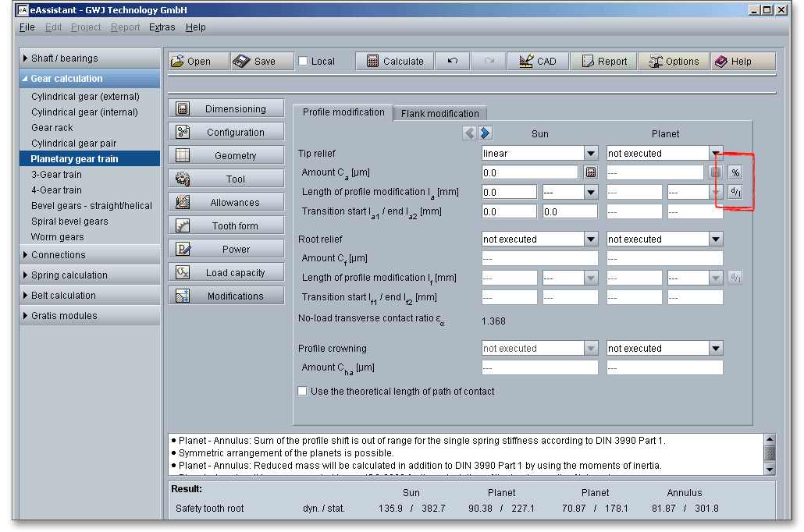804x532 pixels.
Task: Click the Report button
Action: [x=603, y=62]
